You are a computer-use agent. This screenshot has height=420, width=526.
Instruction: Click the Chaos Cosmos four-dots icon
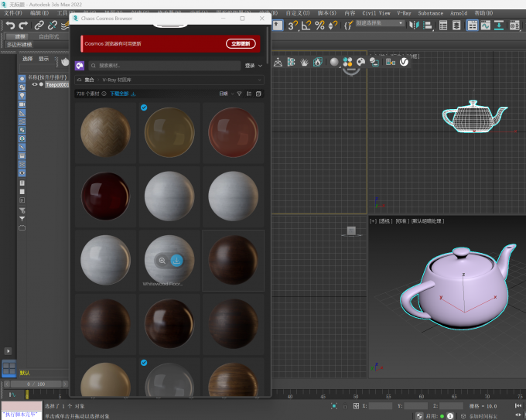point(347,62)
